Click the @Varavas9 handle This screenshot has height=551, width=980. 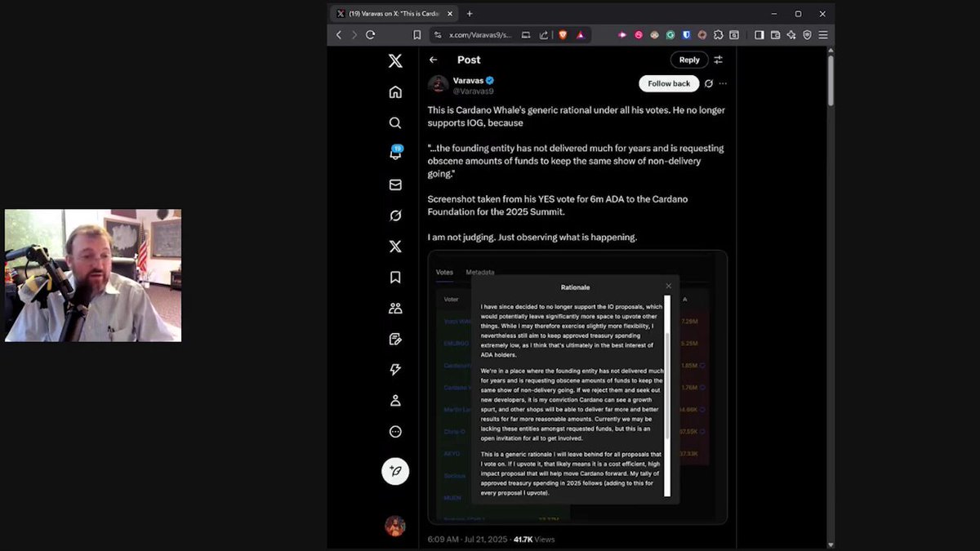pos(474,91)
